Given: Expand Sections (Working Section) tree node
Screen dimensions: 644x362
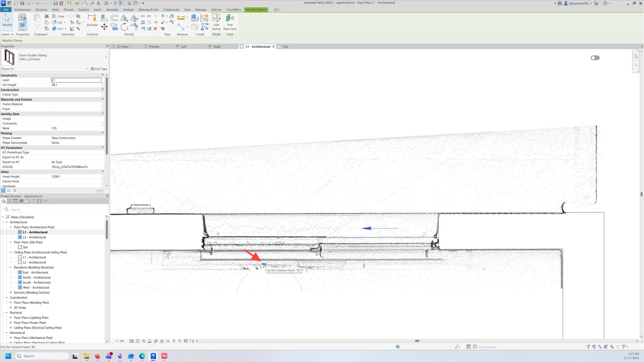Looking at the screenshot, I should click(x=11, y=292).
